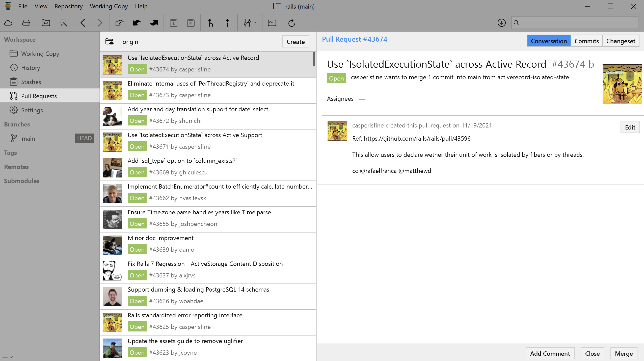Open the Git Flow dropdown arrow
Screen dimensions: 644x361
click(255, 23)
